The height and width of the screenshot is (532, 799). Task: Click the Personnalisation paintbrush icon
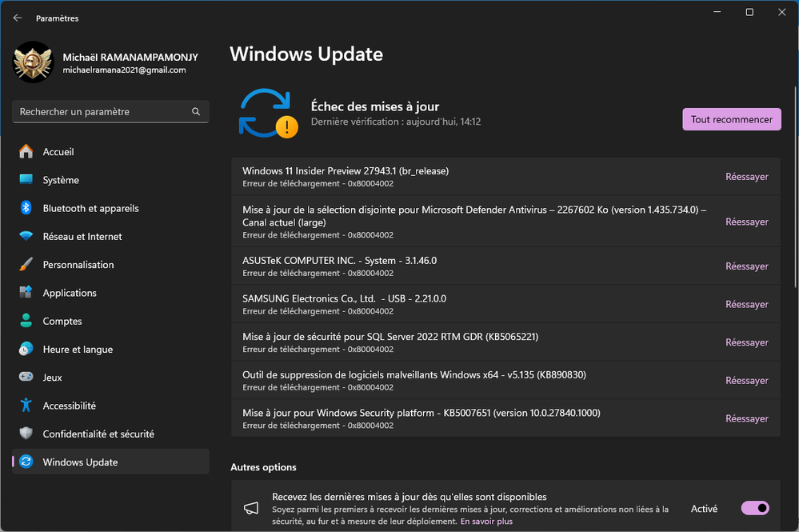click(x=26, y=265)
